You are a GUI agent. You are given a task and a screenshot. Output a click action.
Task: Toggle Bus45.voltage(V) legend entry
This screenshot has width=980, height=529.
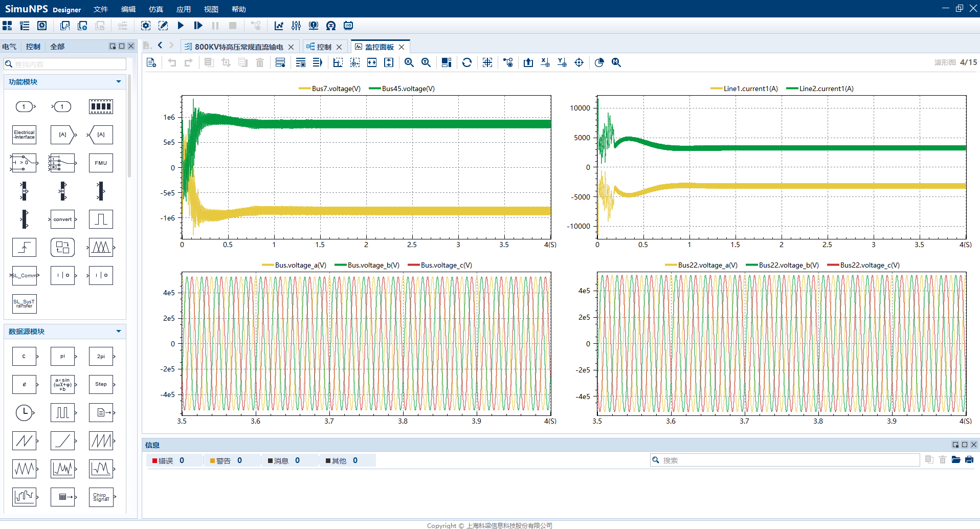pyautogui.click(x=402, y=89)
